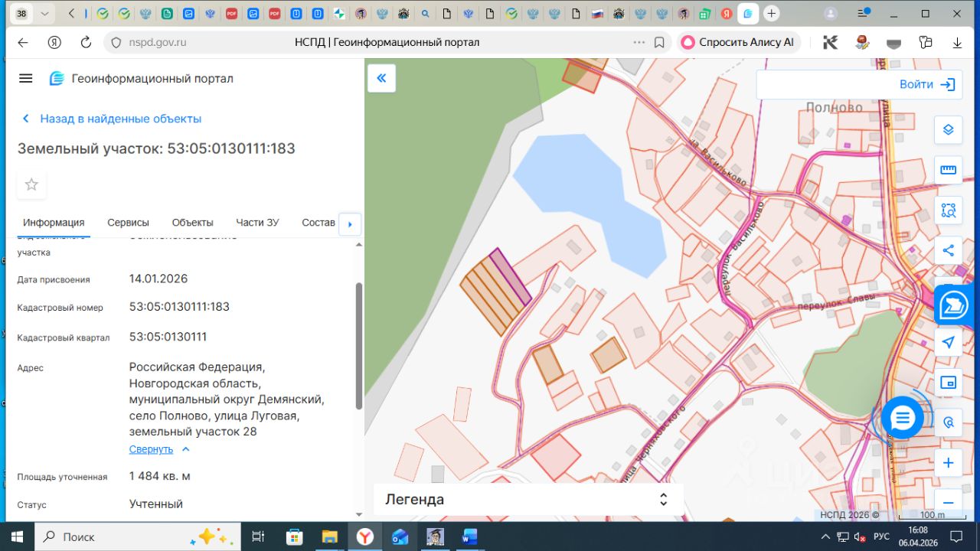Click the Войти login button
Image resolution: width=980 pixels, height=551 pixels.
tap(926, 85)
